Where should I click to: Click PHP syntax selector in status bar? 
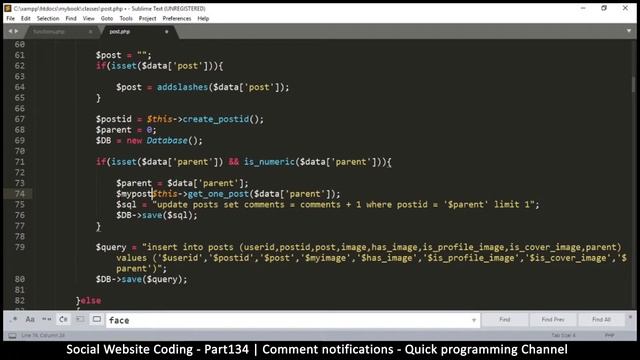pyautogui.click(x=609, y=335)
